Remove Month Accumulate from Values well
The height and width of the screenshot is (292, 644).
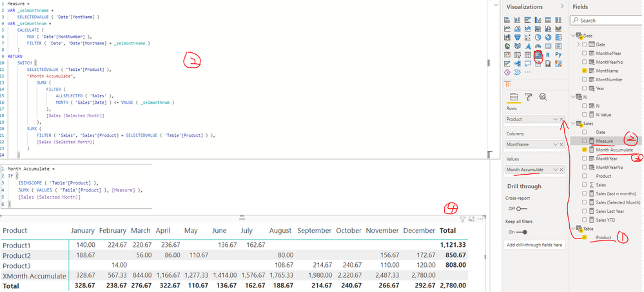561,170
